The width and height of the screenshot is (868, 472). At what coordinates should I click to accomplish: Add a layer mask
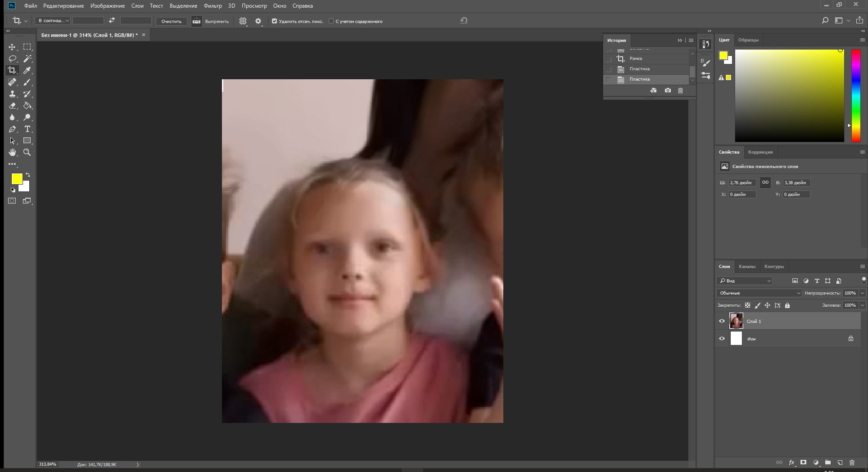pos(803,462)
